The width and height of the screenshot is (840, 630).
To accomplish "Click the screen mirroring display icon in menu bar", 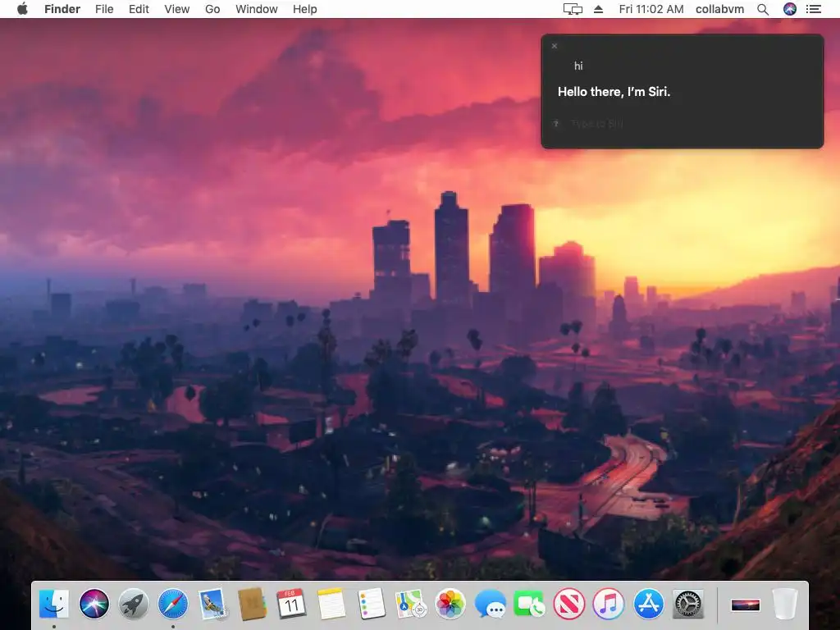I will click(573, 9).
